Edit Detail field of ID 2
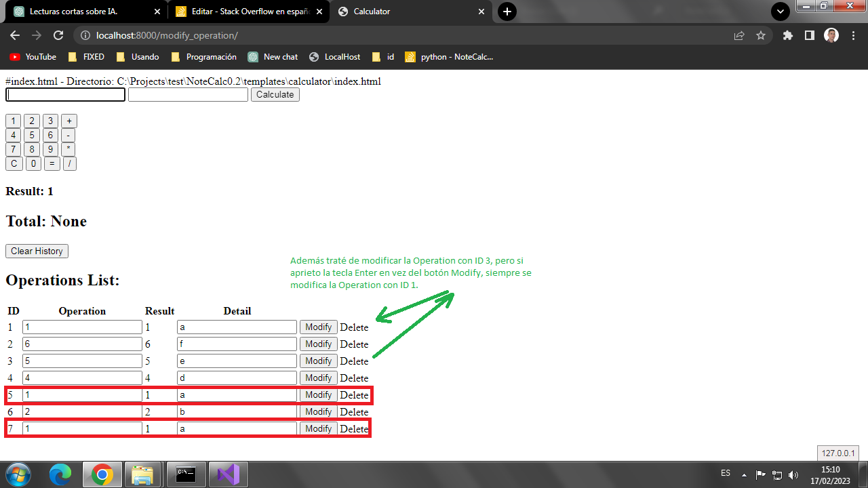The width and height of the screenshot is (868, 488). point(237,344)
